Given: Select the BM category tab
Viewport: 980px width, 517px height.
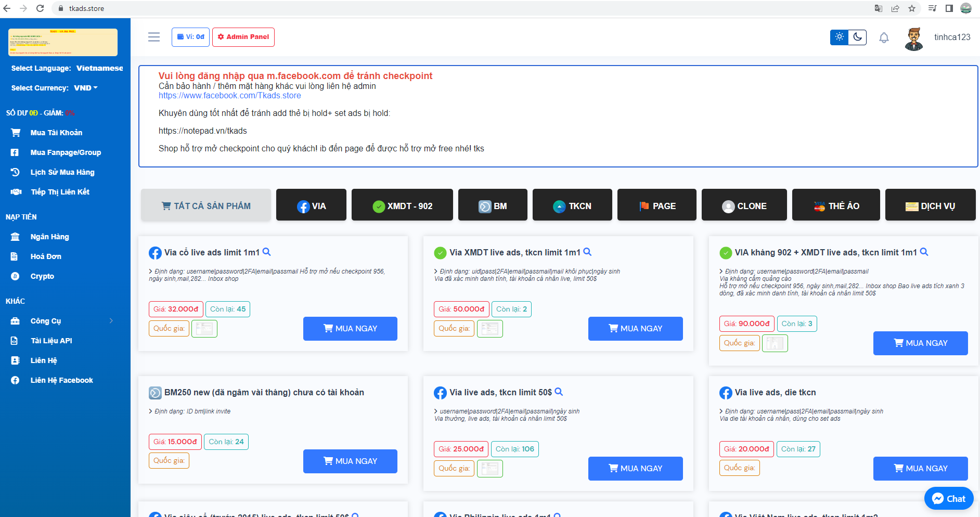Looking at the screenshot, I should pyautogui.click(x=492, y=205).
